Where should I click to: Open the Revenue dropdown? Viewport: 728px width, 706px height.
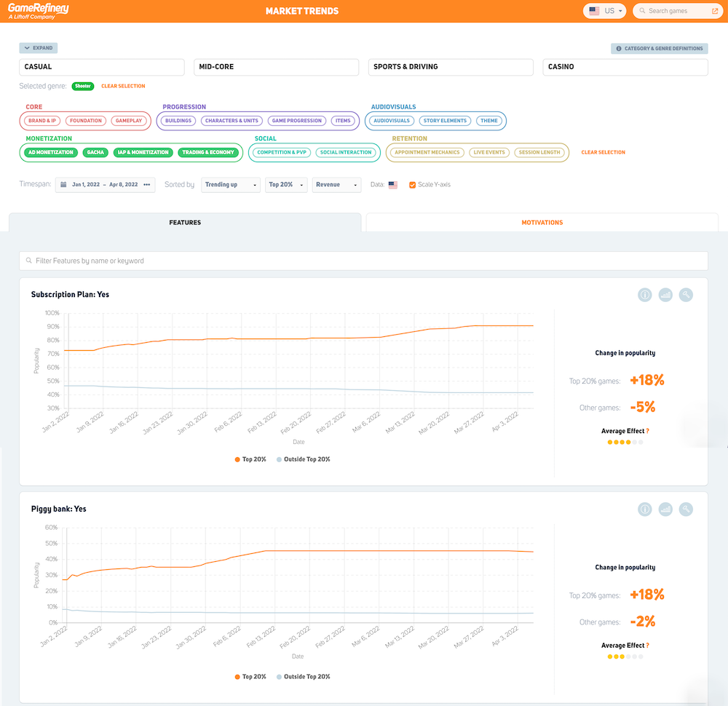(x=336, y=185)
